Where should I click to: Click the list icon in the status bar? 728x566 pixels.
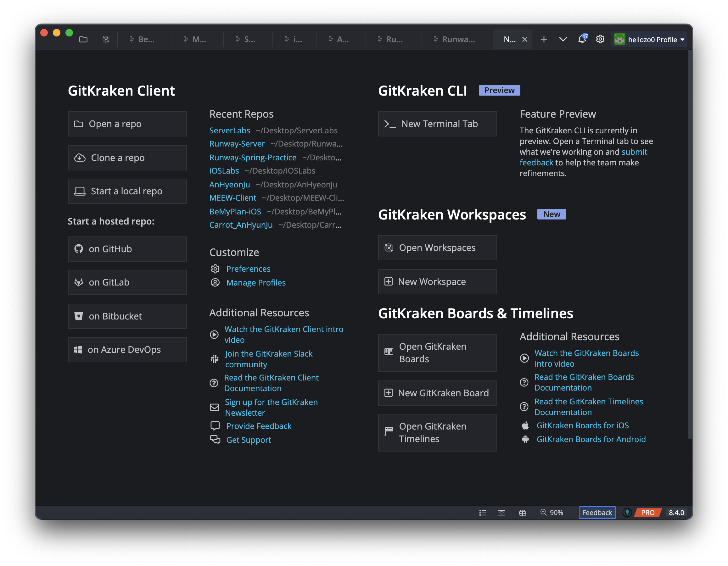pos(483,513)
